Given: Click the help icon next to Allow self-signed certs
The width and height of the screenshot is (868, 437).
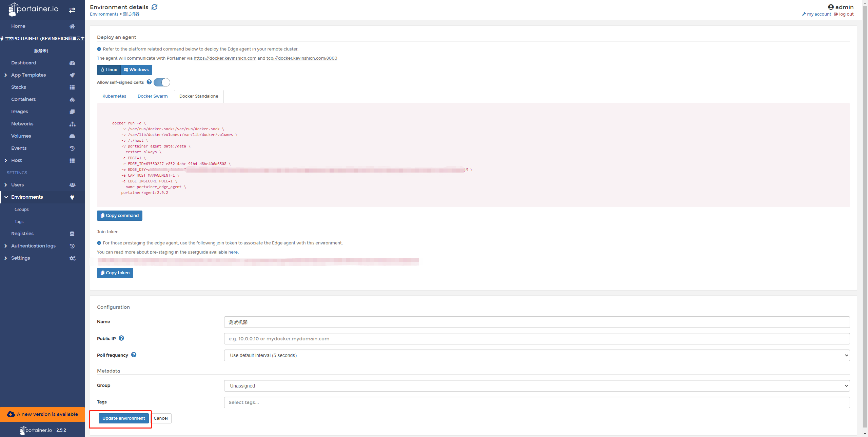Looking at the screenshot, I should coord(149,82).
